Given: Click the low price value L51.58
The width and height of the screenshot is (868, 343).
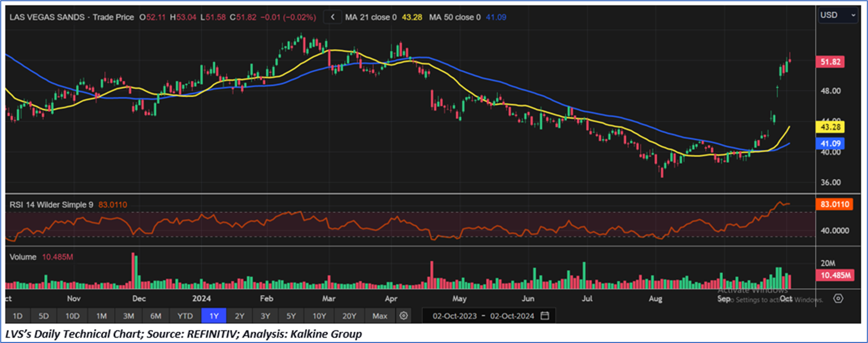Looking at the screenshot, I should click(x=213, y=17).
